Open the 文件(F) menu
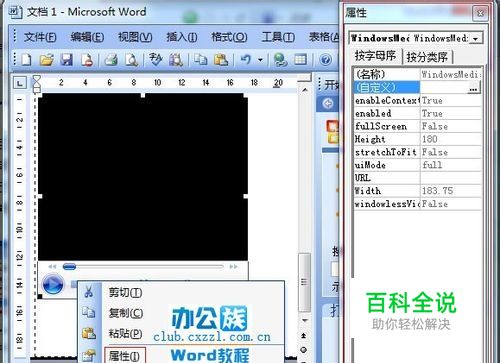 pyautogui.click(x=40, y=37)
